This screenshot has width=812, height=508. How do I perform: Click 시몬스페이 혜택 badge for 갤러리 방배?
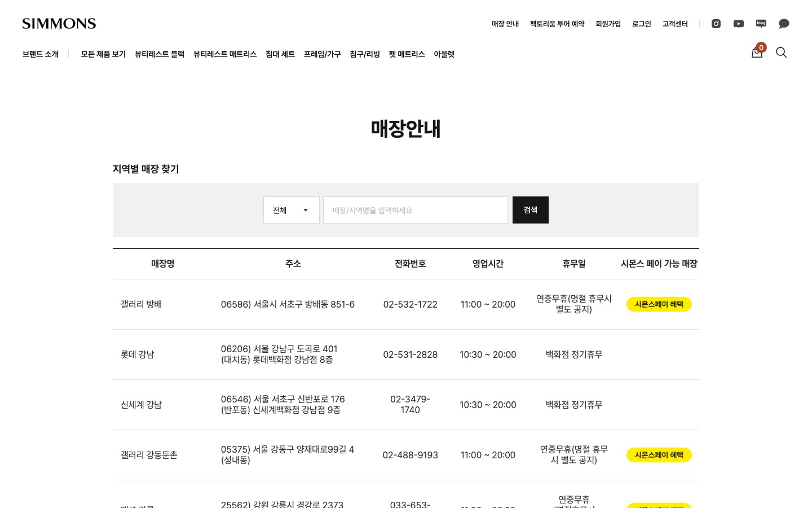(x=659, y=304)
